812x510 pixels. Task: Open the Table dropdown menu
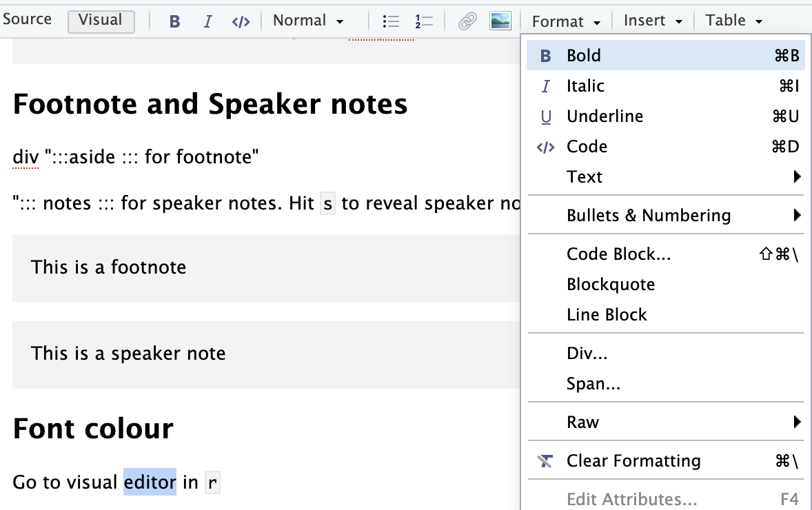[733, 21]
